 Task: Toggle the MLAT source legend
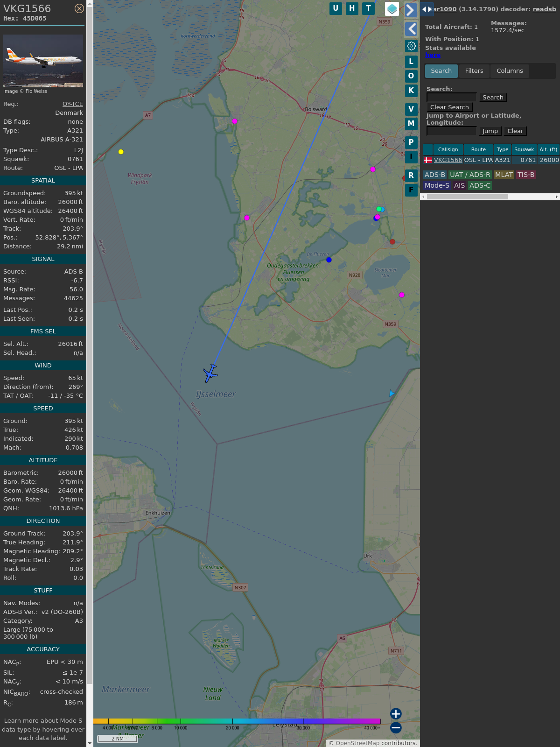pyautogui.click(x=504, y=175)
